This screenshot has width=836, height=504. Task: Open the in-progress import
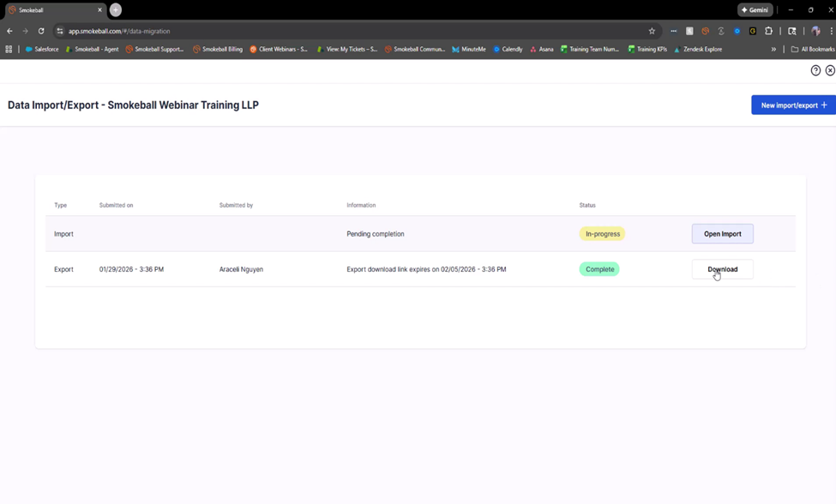[722, 234]
